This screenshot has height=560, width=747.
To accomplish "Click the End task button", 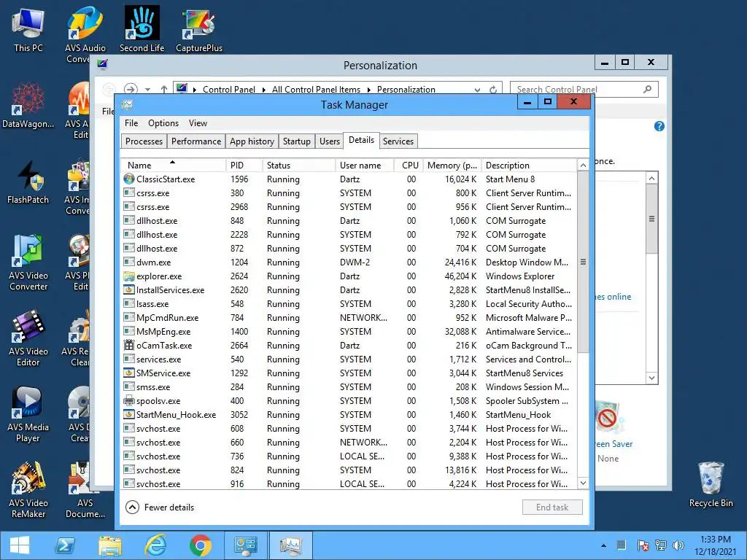I will pyautogui.click(x=552, y=507).
